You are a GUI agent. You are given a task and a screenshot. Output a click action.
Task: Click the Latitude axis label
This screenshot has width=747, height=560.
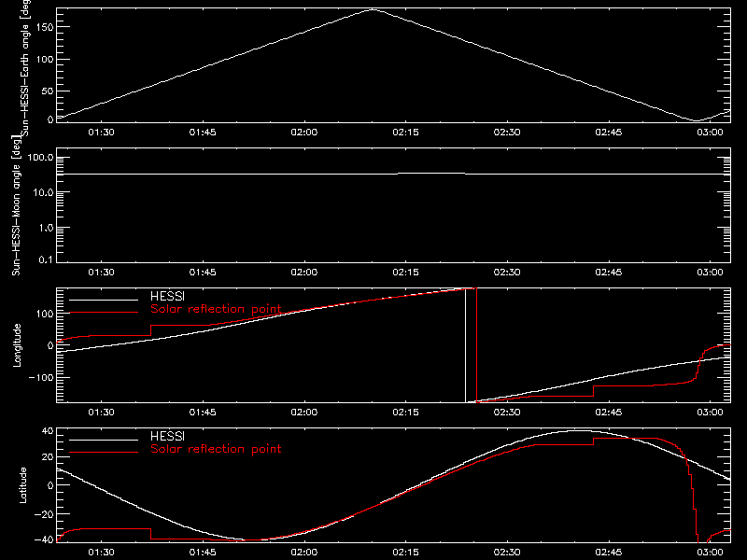tap(22, 484)
